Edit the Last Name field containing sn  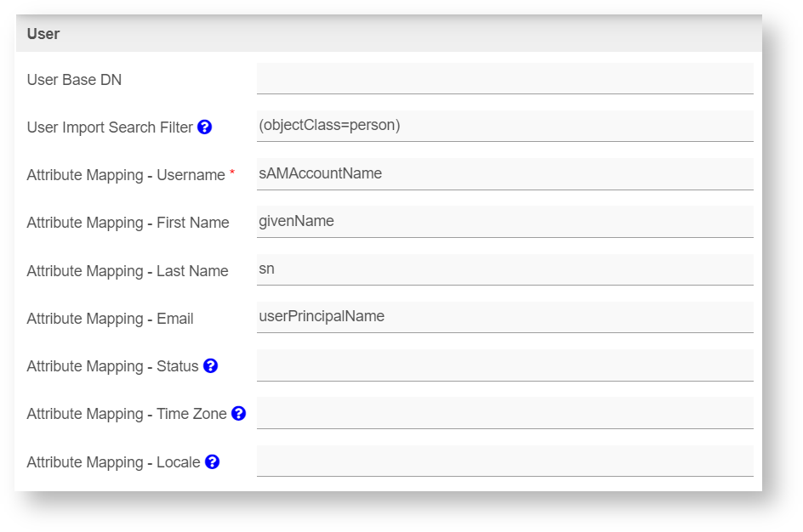point(504,269)
